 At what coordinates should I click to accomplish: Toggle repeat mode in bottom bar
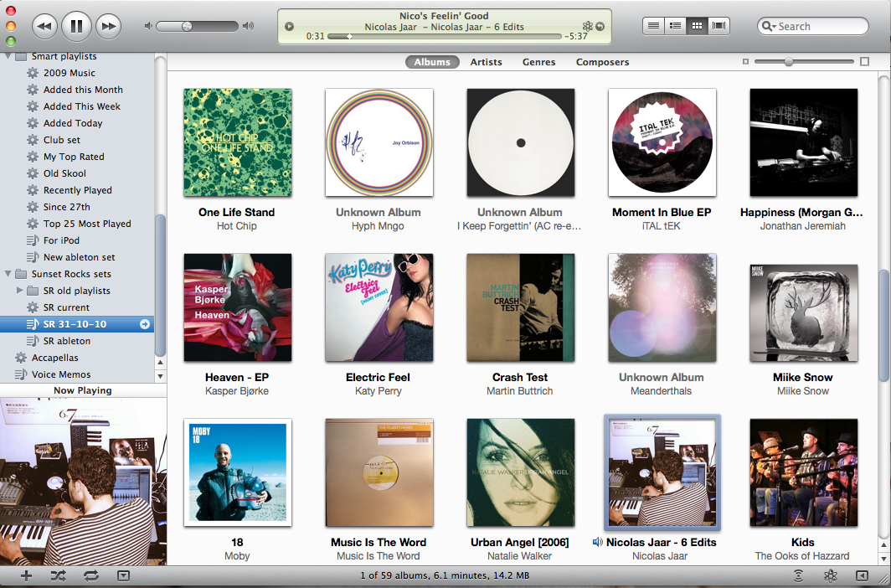[91, 576]
